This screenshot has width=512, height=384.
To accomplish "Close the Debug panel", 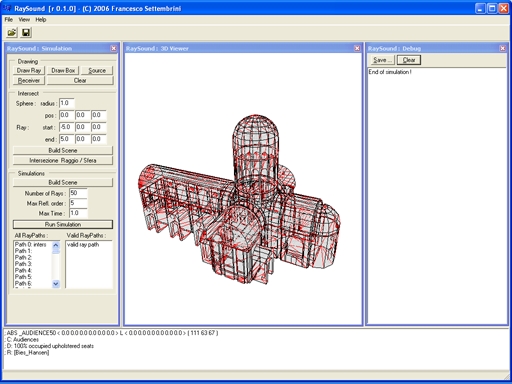I will [502, 48].
